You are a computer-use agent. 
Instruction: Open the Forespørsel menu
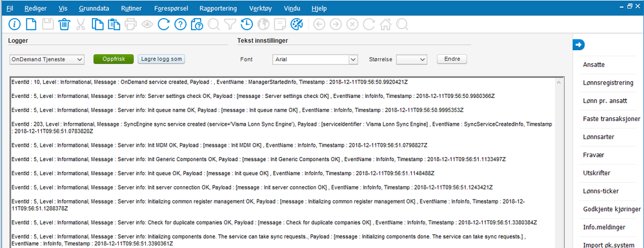click(172, 8)
